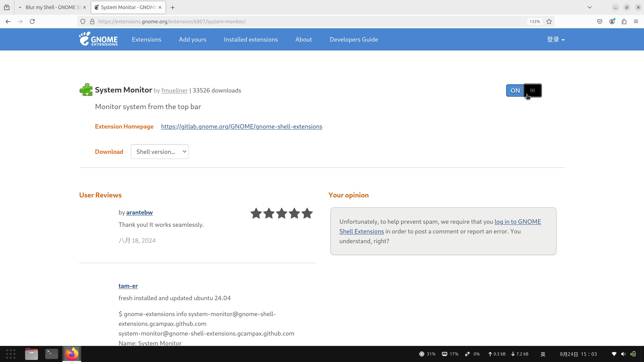
Task: Open the tracking protection shield icon
Action: pyautogui.click(x=83, y=21)
